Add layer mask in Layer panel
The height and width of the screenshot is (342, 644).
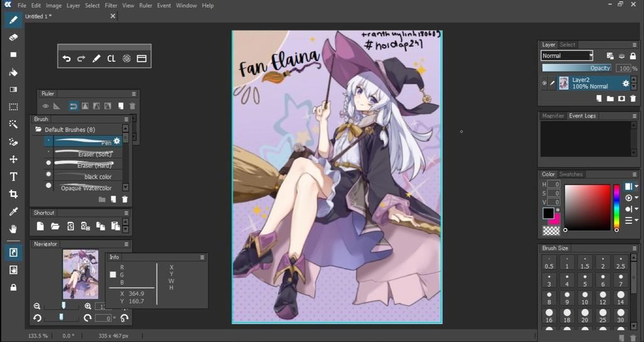tap(621, 99)
